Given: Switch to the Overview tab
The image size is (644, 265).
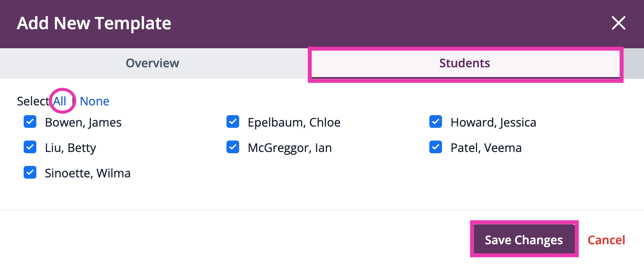Looking at the screenshot, I should point(153,63).
